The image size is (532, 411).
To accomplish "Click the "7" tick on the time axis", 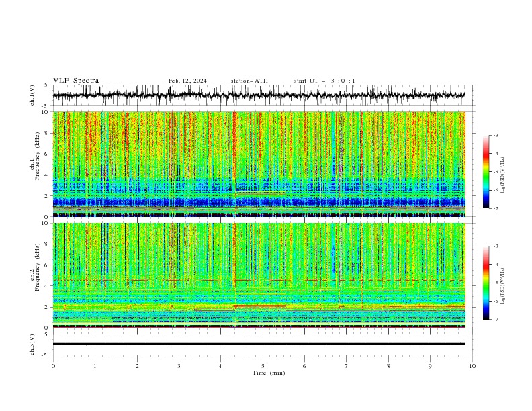I will click(346, 366).
